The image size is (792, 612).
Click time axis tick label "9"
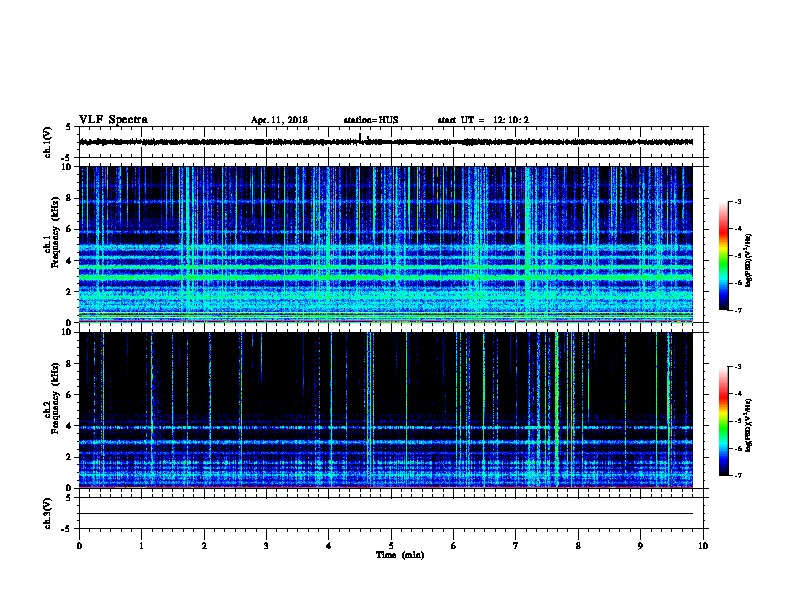[x=640, y=546]
